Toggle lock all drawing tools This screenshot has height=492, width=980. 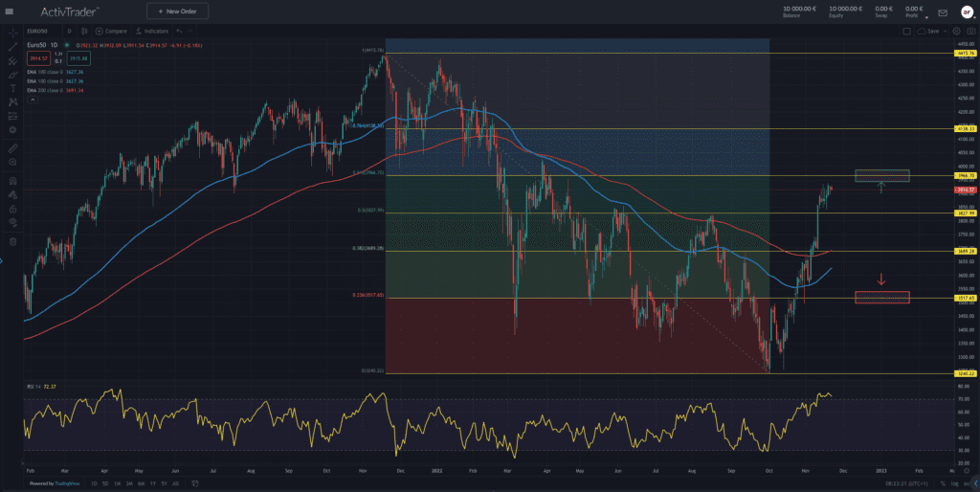(12, 209)
